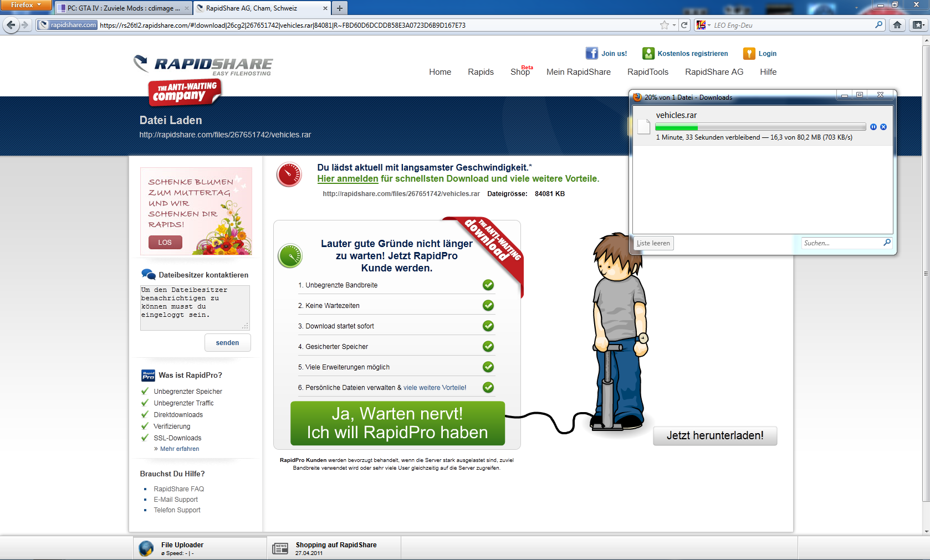Screen dimensions: 930x560
Task: Click the Hier anmelden link
Action: click(x=348, y=178)
